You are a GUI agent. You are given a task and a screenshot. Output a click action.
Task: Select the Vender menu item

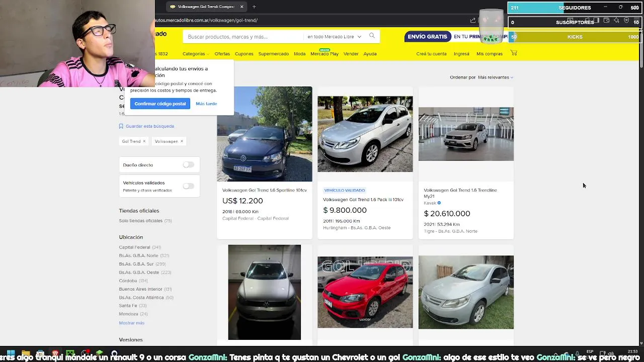[351, 54]
